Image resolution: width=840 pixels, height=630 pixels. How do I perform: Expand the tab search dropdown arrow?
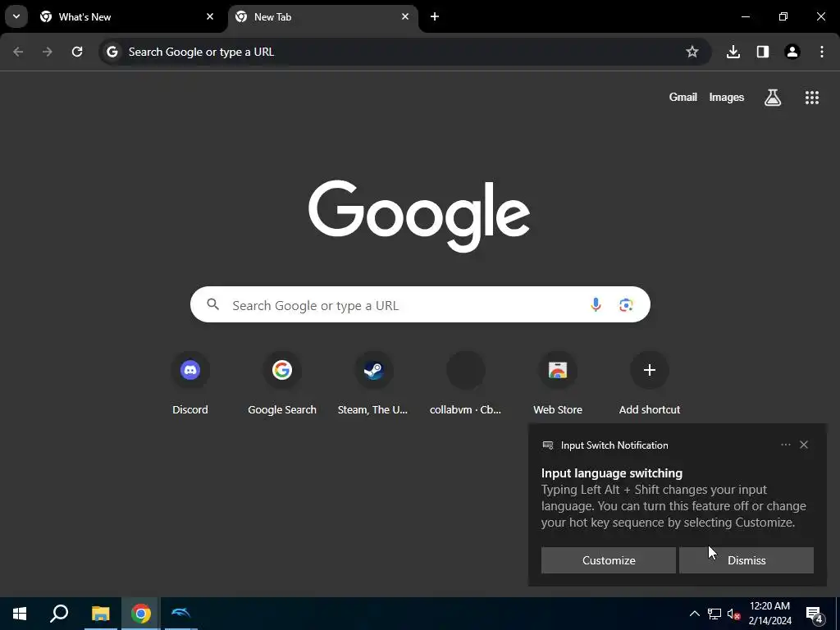[16, 16]
